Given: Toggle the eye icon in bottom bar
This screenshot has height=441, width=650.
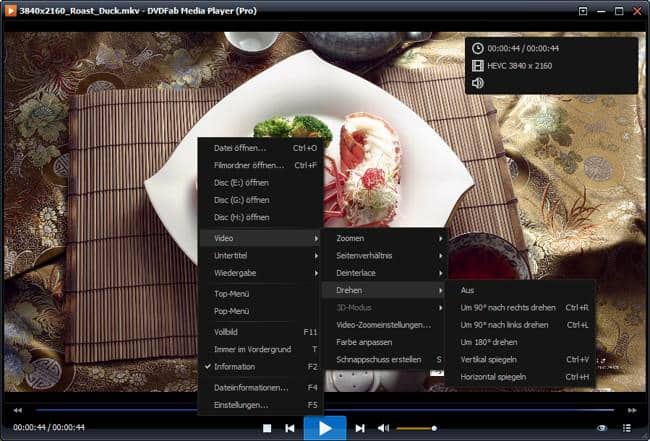Looking at the screenshot, I should [x=602, y=428].
